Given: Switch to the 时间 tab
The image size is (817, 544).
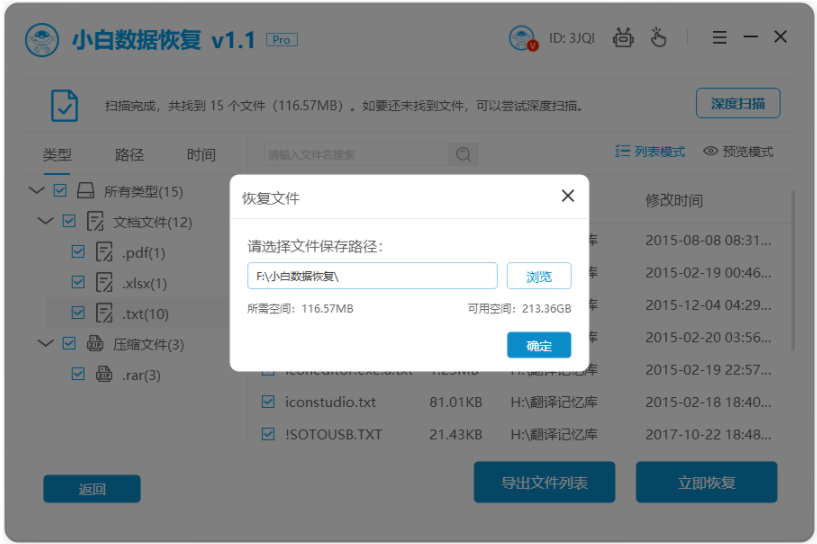Looking at the screenshot, I should click(201, 155).
